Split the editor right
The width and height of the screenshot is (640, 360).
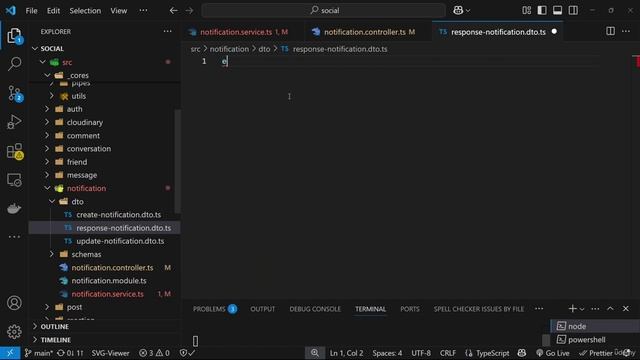610,31
